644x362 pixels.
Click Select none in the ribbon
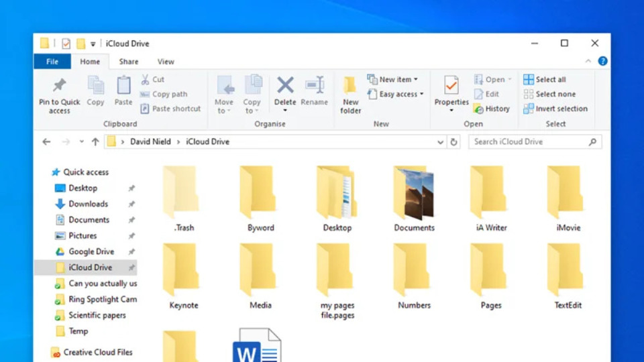click(549, 94)
